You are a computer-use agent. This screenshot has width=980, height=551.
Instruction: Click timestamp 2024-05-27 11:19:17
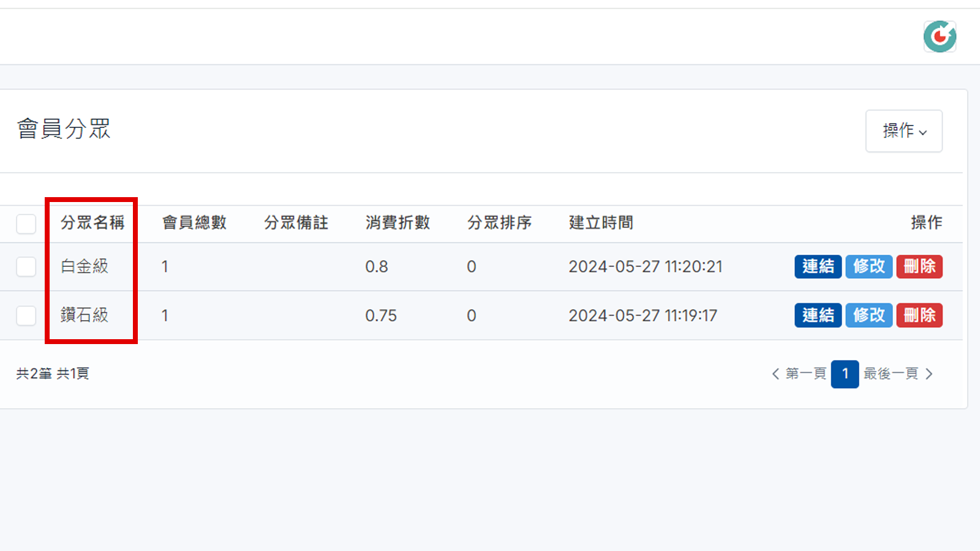(643, 316)
